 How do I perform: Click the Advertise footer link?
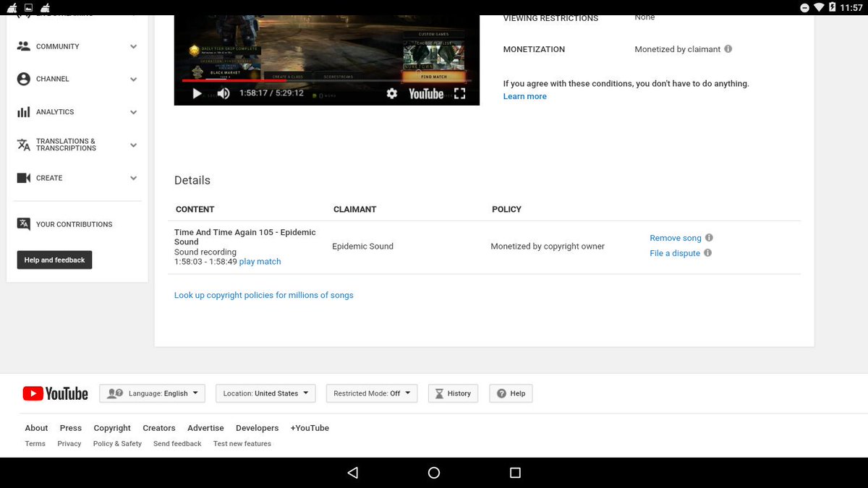tap(205, 428)
